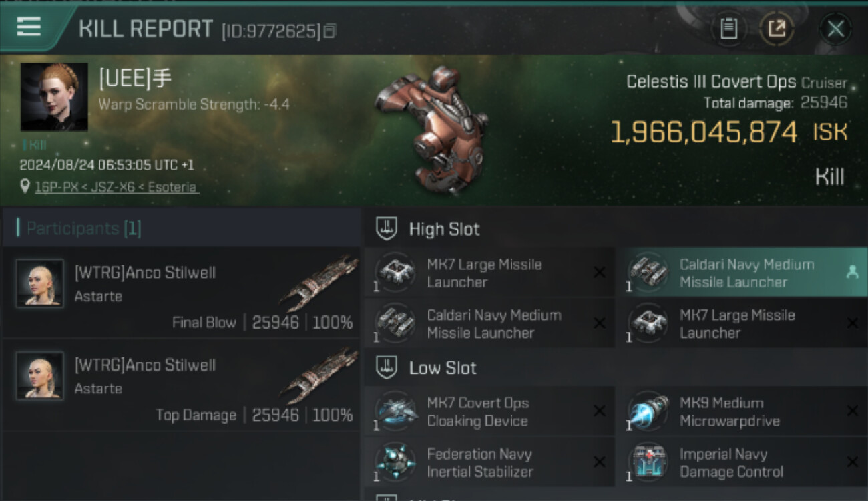View the victim's character portrait
Viewport: 868px width, 501px height.
(x=54, y=97)
